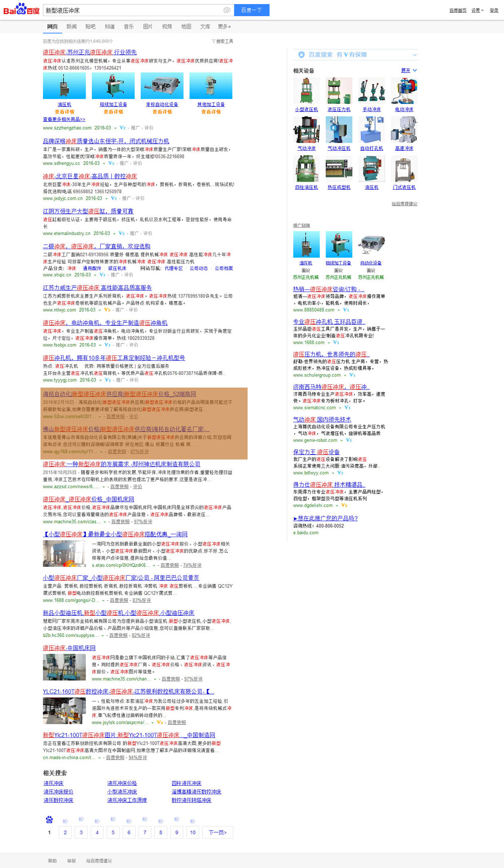This screenshot has height=868, width=504.
Task: Open sidebar link 想在此推广您的产品吗?
Action: click(x=326, y=518)
